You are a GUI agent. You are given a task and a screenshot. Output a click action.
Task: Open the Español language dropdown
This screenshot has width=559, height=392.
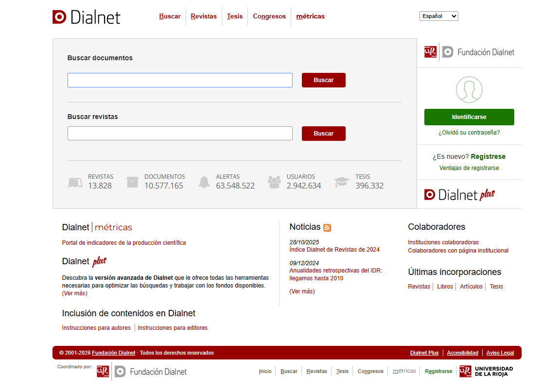439,16
